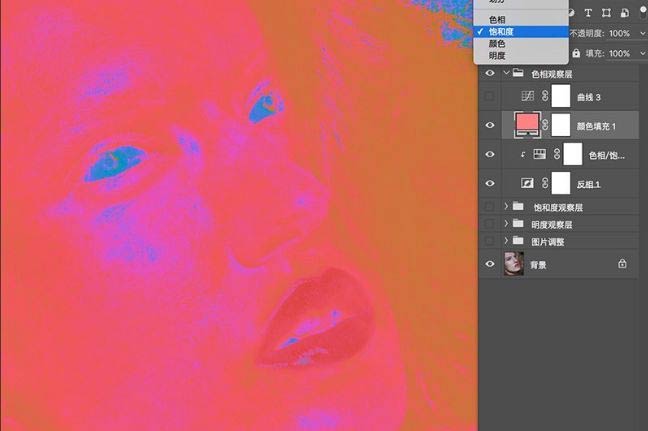Hide the 背景 layer

[x=489, y=264]
